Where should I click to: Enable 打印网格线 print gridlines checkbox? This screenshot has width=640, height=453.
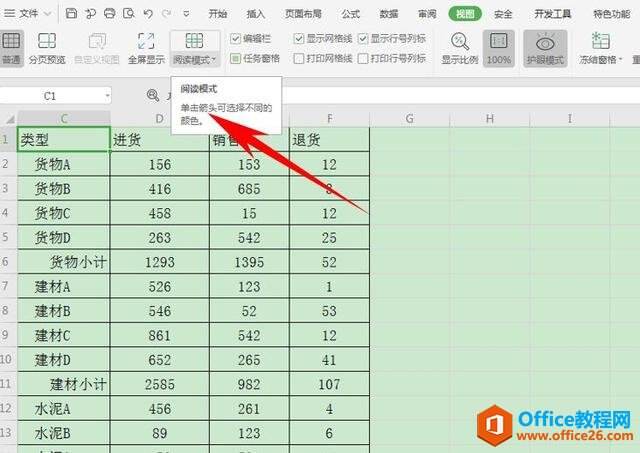pos(298,58)
